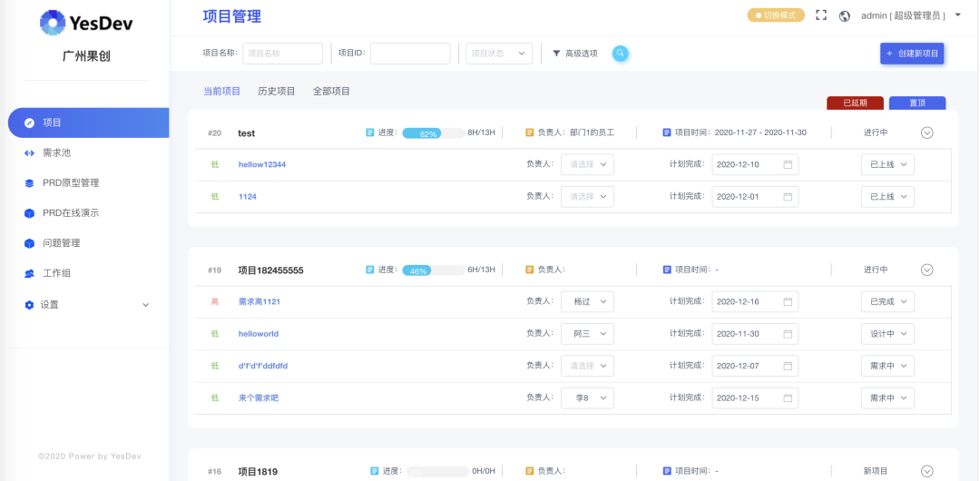
Task: Open 负责人 dropdown for hellow12344
Action: 587,164
